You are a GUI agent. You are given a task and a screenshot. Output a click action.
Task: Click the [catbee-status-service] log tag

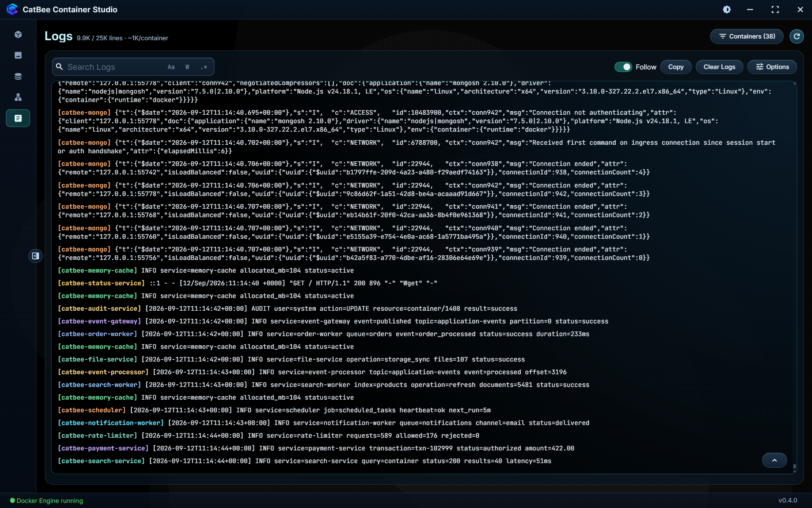101,283
